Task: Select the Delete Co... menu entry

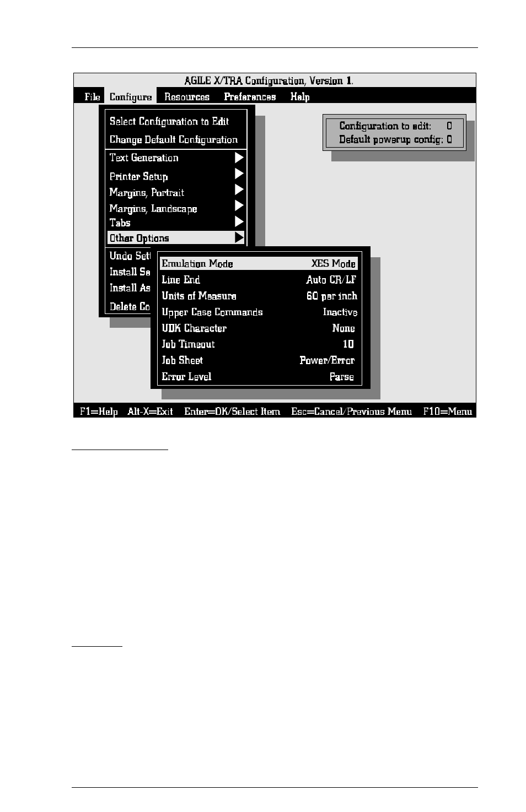Action: pos(130,307)
